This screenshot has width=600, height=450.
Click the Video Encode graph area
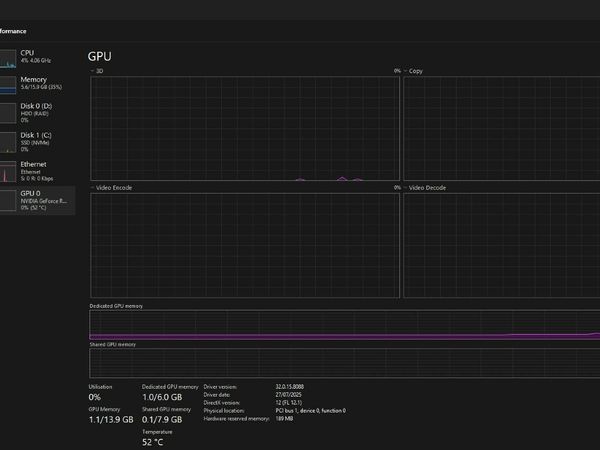click(245, 245)
